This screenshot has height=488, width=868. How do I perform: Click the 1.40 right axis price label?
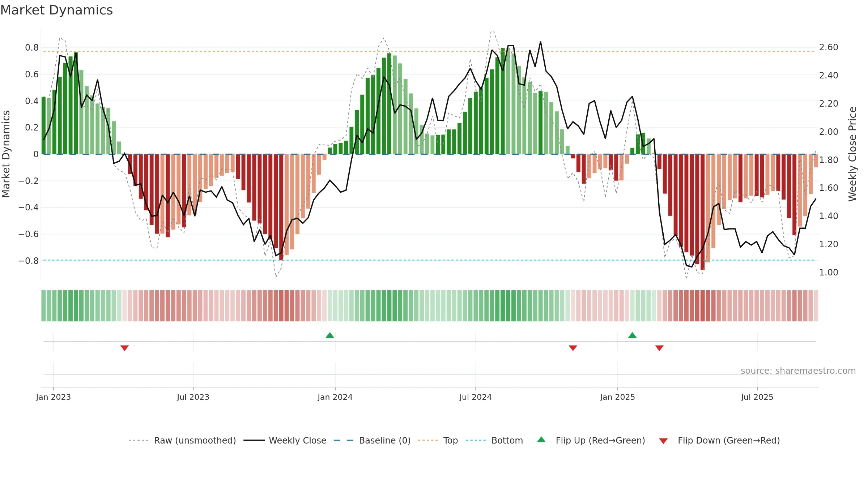pyautogui.click(x=829, y=216)
